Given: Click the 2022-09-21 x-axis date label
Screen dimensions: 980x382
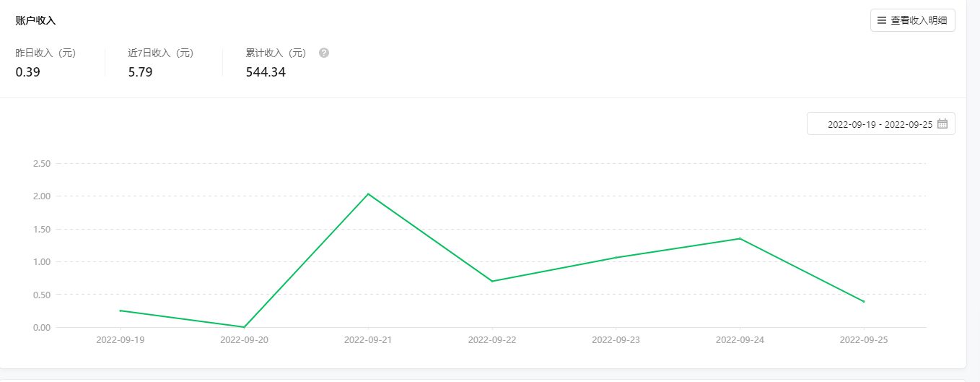Looking at the screenshot, I should [x=368, y=339].
